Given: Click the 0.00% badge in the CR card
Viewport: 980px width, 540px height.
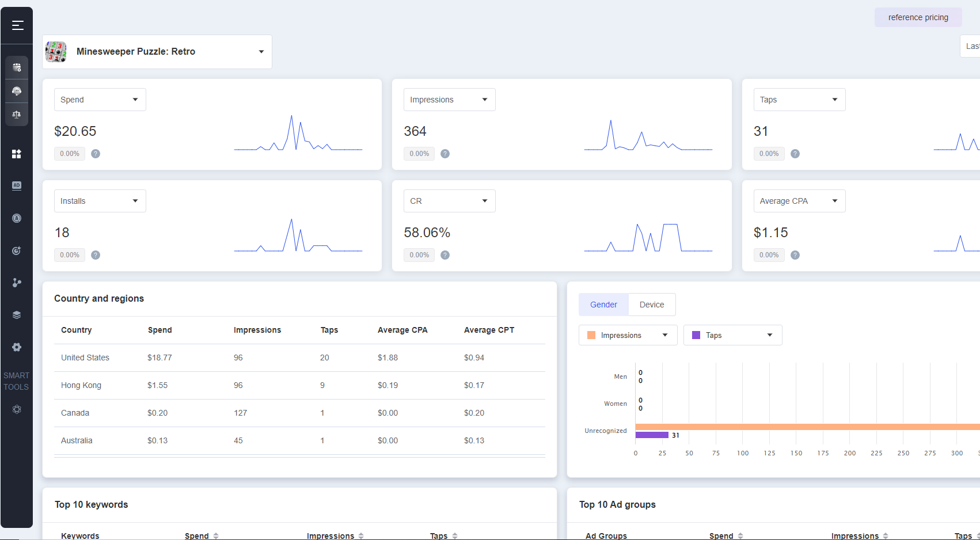Looking at the screenshot, I should [x=419, y=255].
